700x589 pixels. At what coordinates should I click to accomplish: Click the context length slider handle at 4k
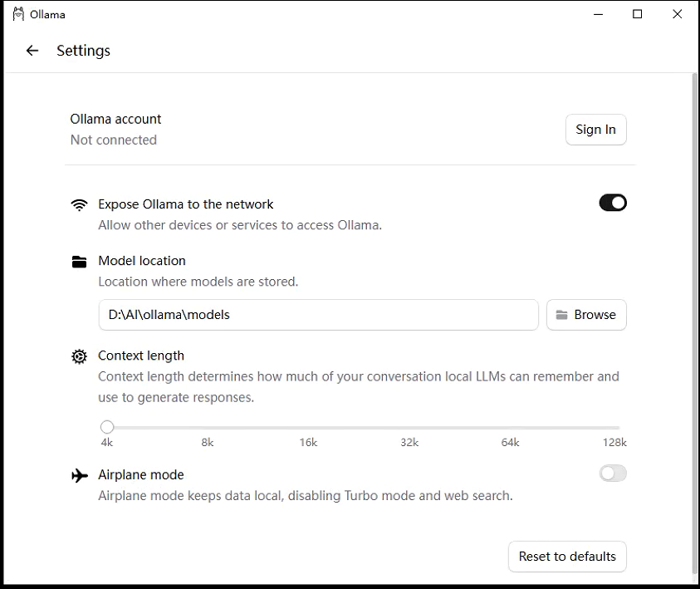(107, 427)
